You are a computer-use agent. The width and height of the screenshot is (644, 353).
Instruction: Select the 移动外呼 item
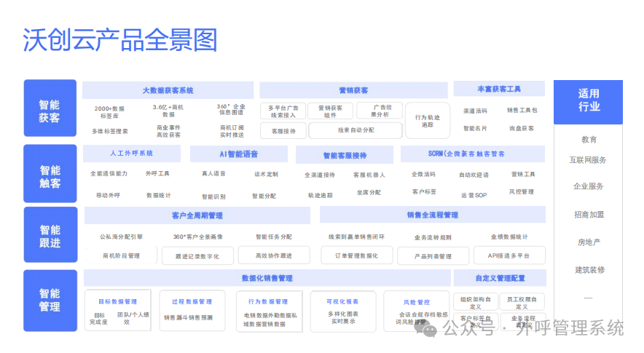pyautogui.click(x=108, y=195)
